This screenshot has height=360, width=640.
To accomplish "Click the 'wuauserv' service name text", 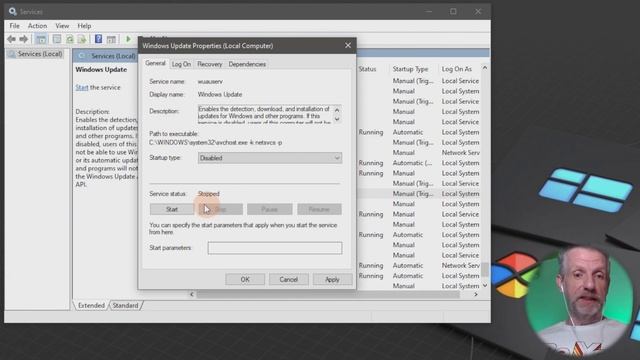I will coord(210,82).
